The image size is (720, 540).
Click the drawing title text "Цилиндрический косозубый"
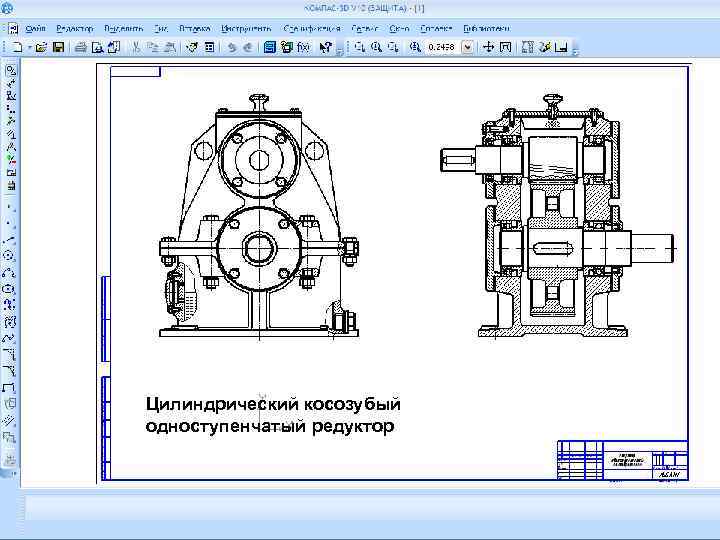273,404
